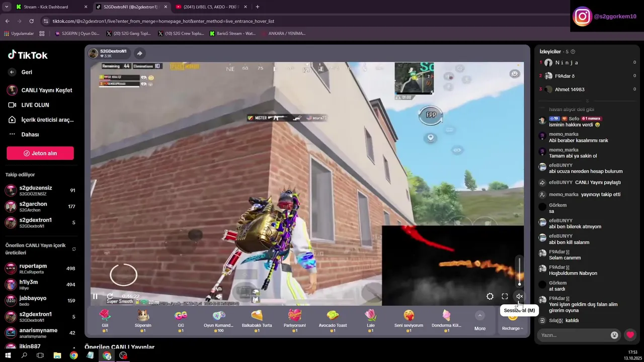
Task: Open recommended channel rupertapm
Action: tap(40, 268)
